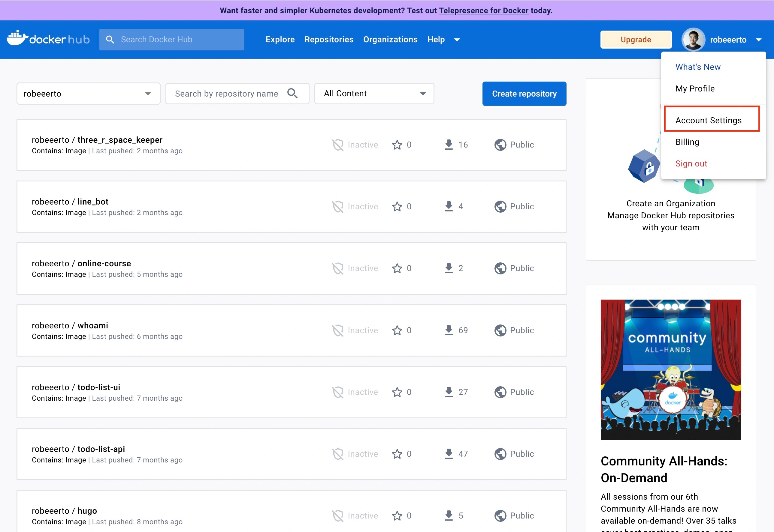Expand the robeeerto namespace dropdown

point(88,94)
